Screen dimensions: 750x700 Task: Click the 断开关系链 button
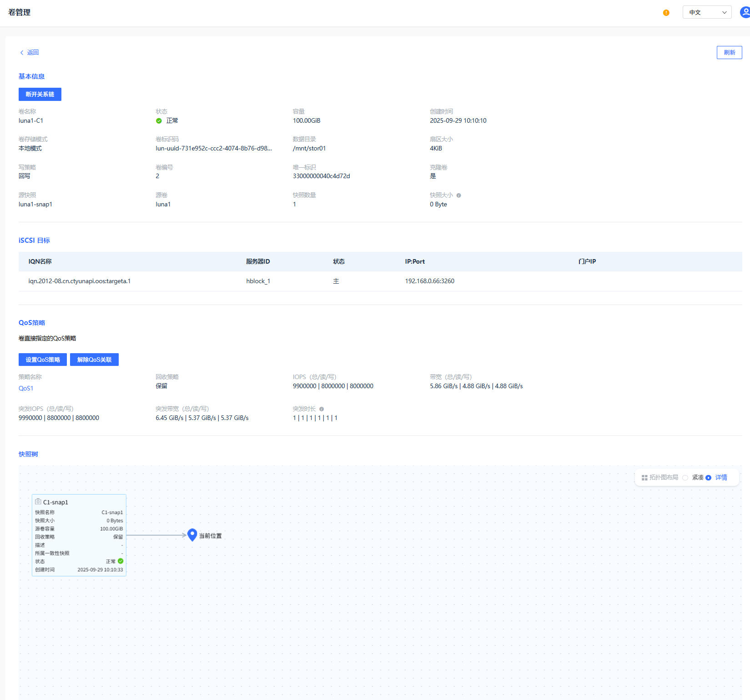coord(40,94)
